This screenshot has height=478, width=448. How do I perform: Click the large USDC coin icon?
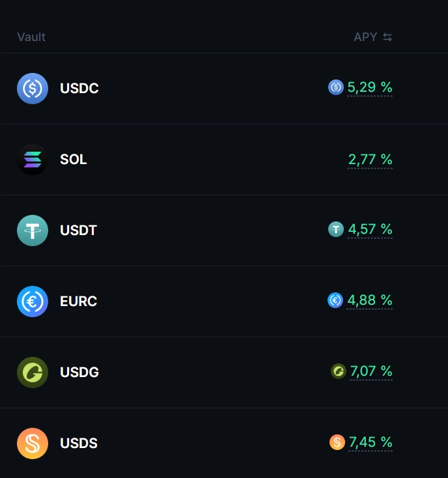(x=33, y=89)
